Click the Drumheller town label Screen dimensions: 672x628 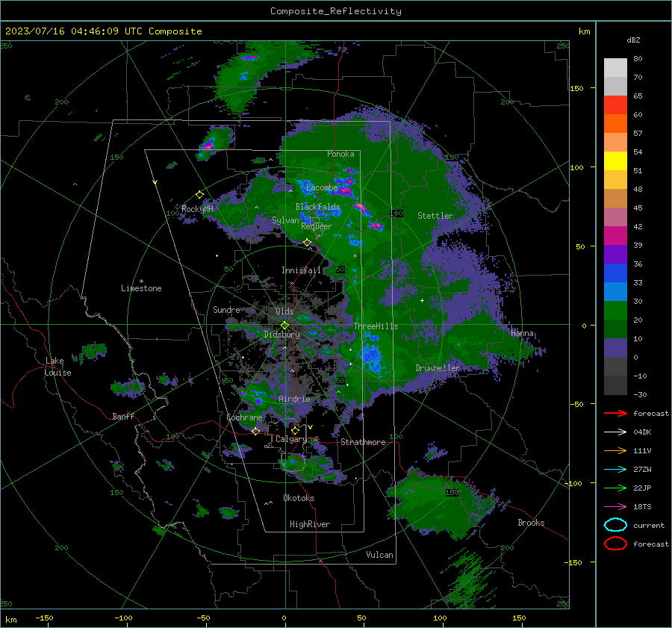(x=438, y=368)
